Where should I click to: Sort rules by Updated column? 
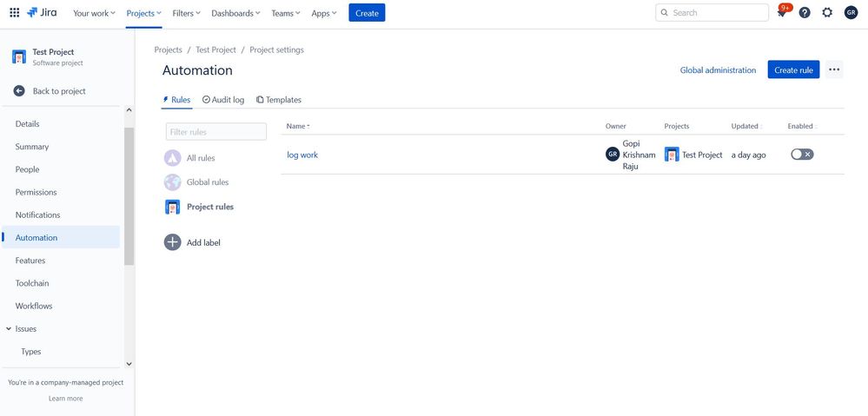click(746, 126)
